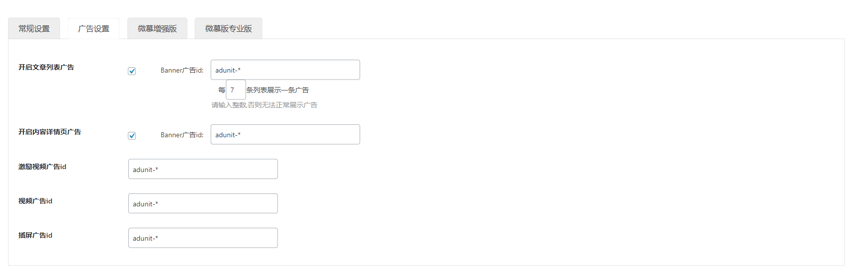Click the hint text 请输入整数,否则无法正常展示广告
The height and width of the screenshot is (272, 868).
(x=264, y=105)
